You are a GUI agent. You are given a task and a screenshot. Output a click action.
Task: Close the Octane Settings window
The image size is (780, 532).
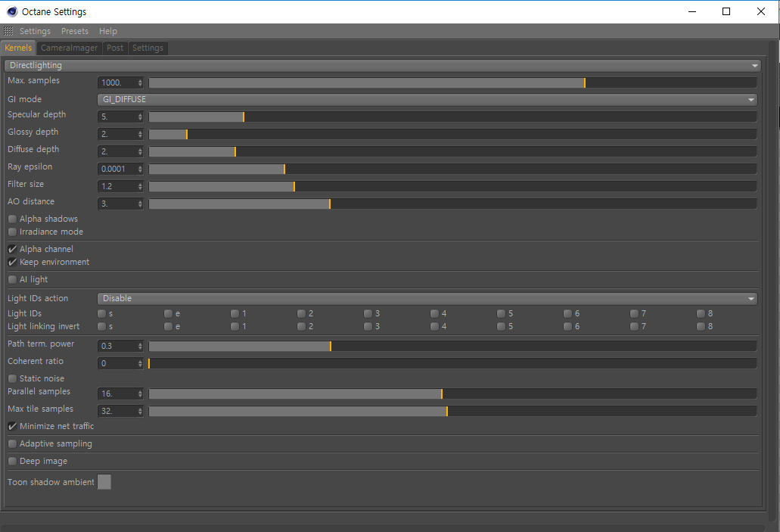[x=760, y=11]
